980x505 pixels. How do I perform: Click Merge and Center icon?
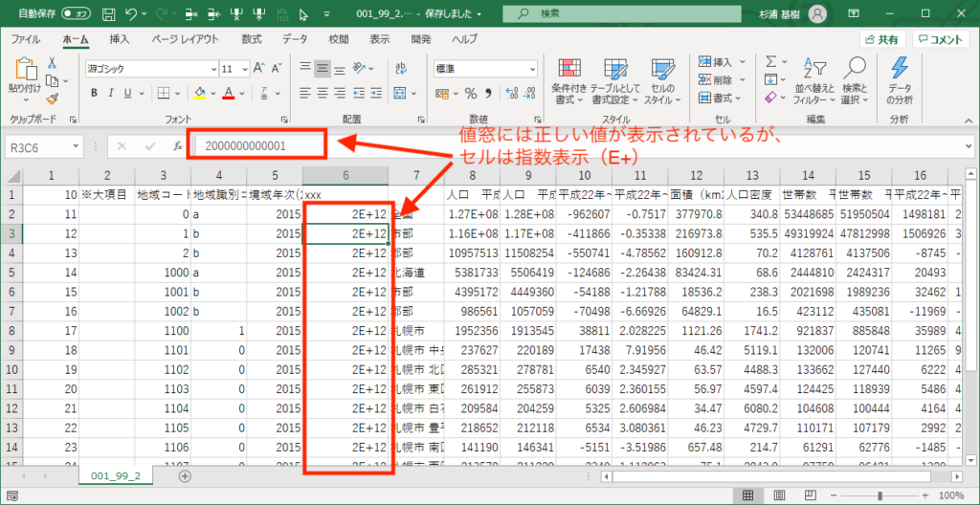click(x=401, y=93)
